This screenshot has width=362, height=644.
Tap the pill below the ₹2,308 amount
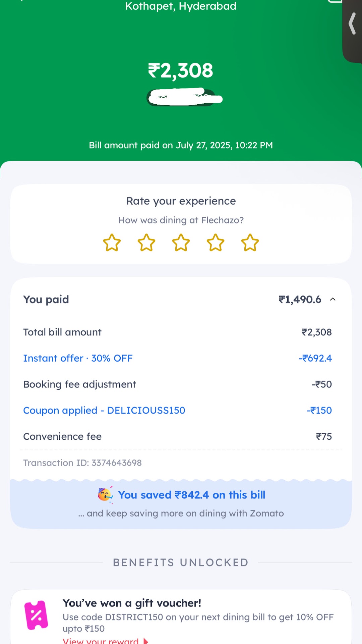[181, 98]
